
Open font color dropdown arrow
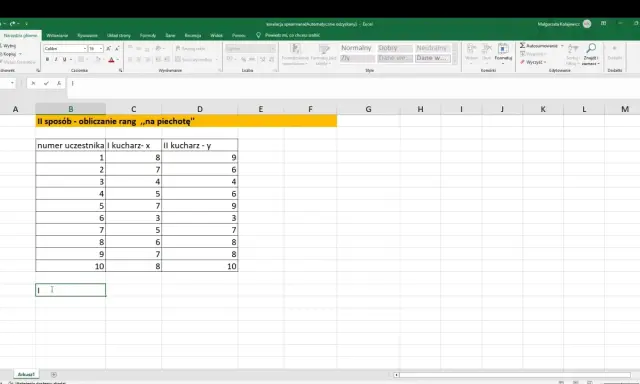point(118,60)
